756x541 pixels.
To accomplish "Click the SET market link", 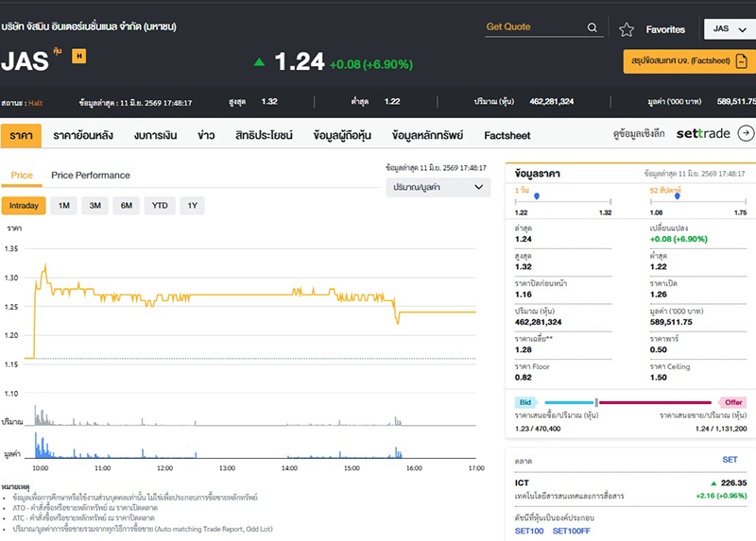I will (730, 460).
